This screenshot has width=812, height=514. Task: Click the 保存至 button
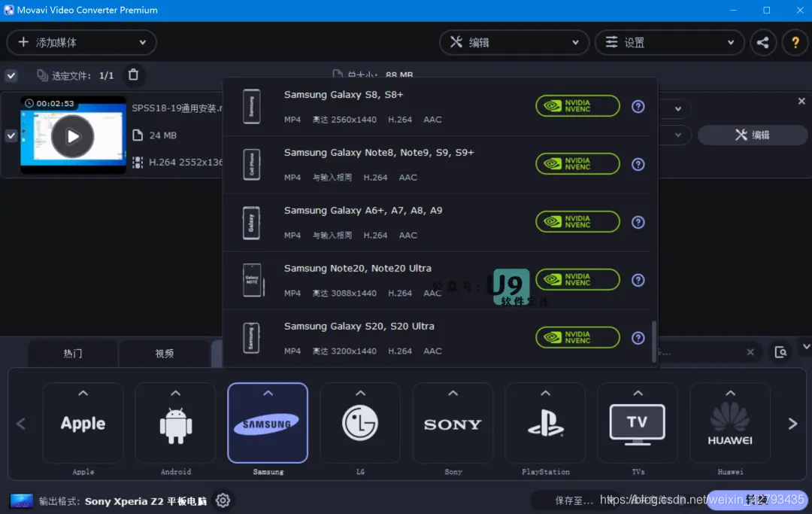(574, 500)
